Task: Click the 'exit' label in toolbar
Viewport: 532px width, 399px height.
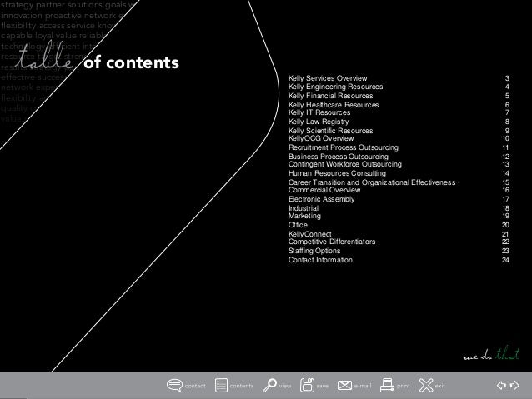Action: coord(440,386)
